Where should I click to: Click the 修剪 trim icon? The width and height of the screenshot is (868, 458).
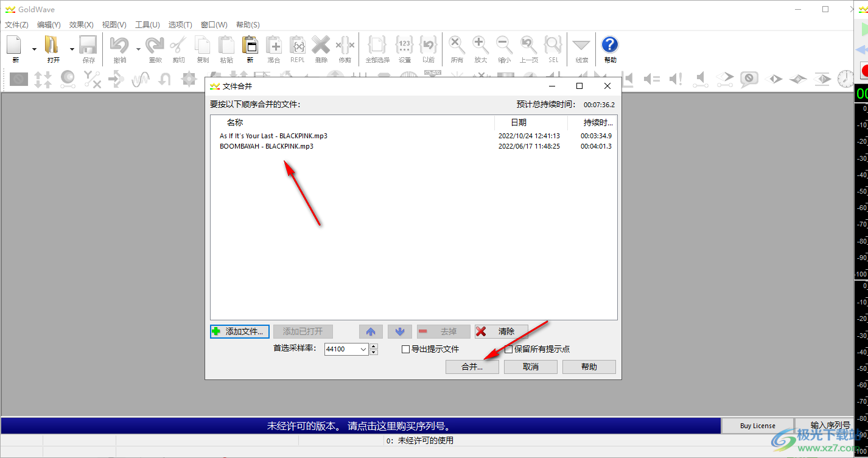[345, 46]
